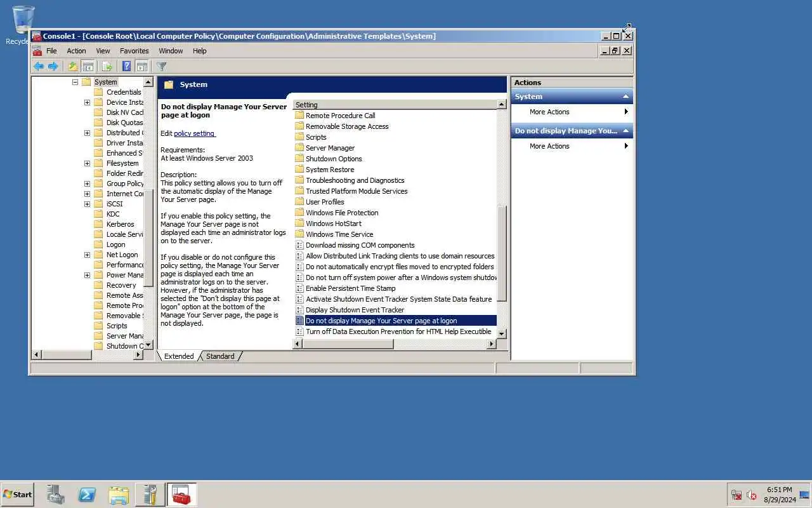Click the Filter funnel toolbar icon

click(x=161, y=66)
